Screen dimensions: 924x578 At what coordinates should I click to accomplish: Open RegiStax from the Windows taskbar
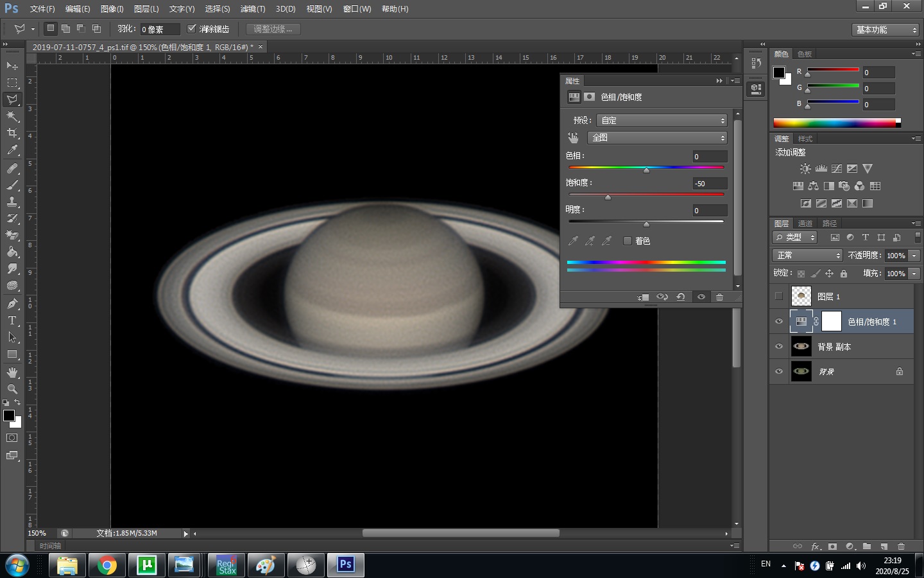pyautogui.click(x=227, y=565)
